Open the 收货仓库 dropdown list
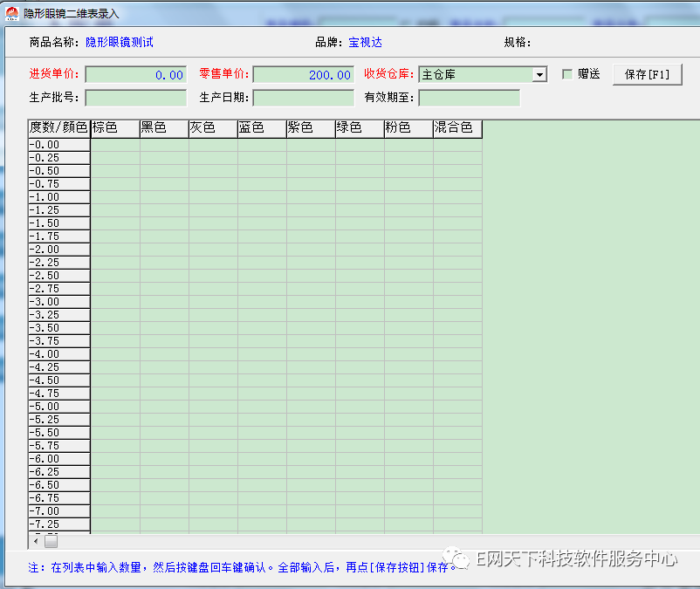This screenshot has width=700, height=589. pyautogui.click(x=539, y=75)
